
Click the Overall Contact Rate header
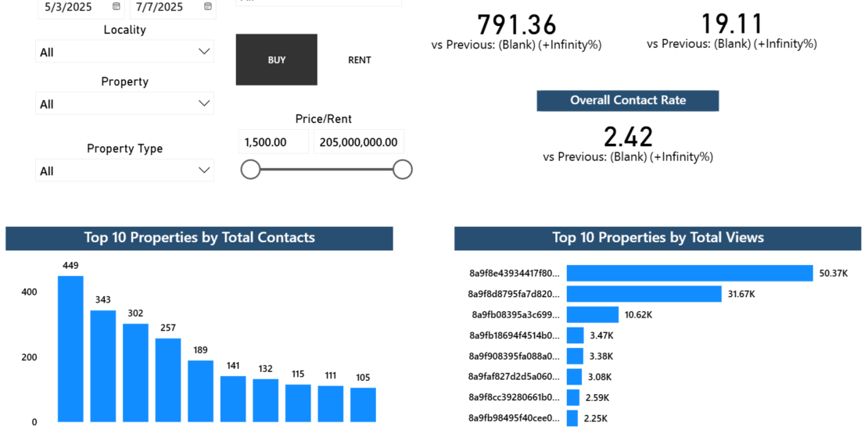(x=627, y=100)
